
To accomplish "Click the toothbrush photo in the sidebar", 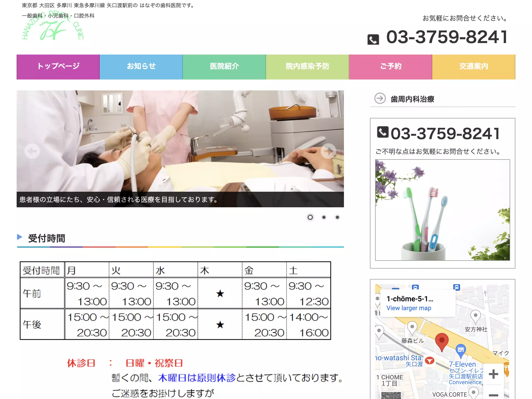I will click(x=442, y=210).
